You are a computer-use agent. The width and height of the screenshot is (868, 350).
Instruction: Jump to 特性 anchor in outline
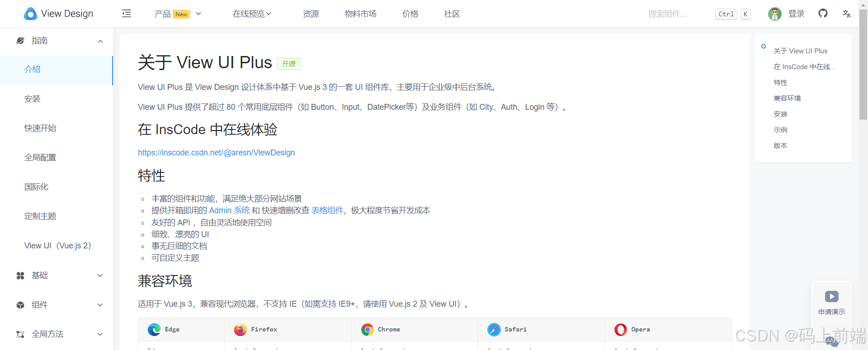coord(780,83)
